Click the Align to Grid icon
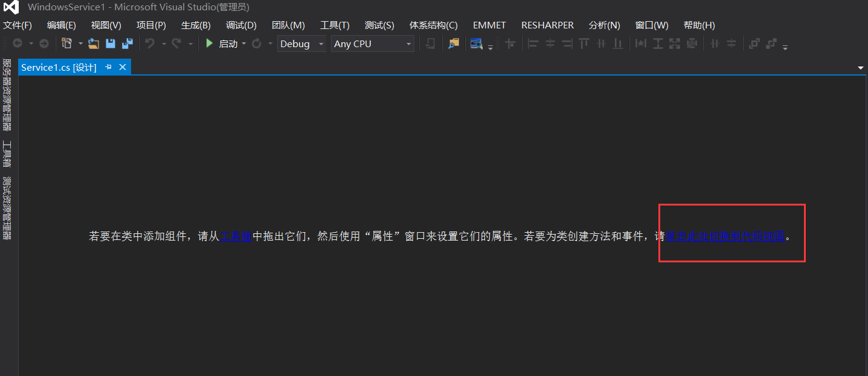This screenshot has height=376, width=868. [x=510, y=44]
